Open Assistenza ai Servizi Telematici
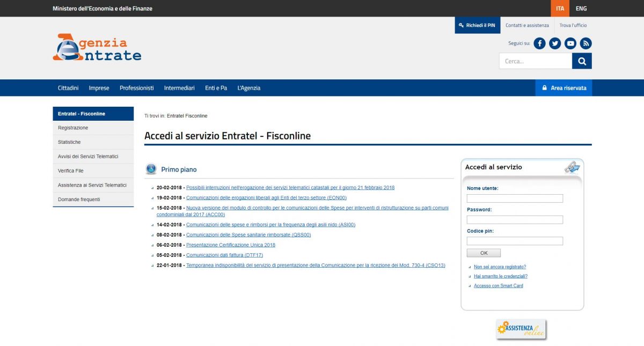The height and width of the screenshot is (346, 644). [x=93, y=185]
